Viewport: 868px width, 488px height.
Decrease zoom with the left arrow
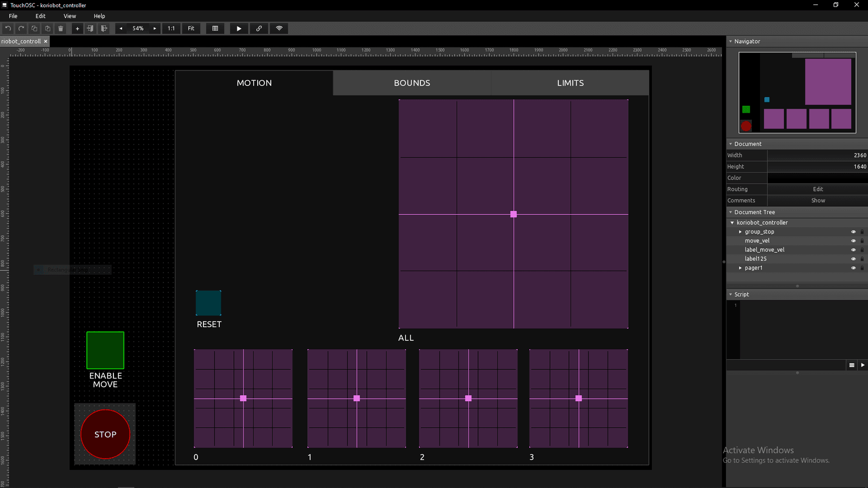point(121,28)
